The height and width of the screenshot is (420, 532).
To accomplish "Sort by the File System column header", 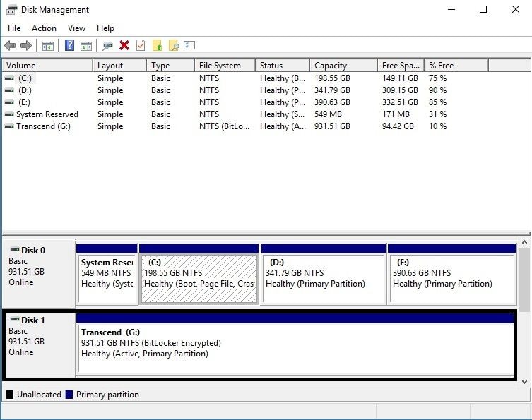I will [225, 66].
